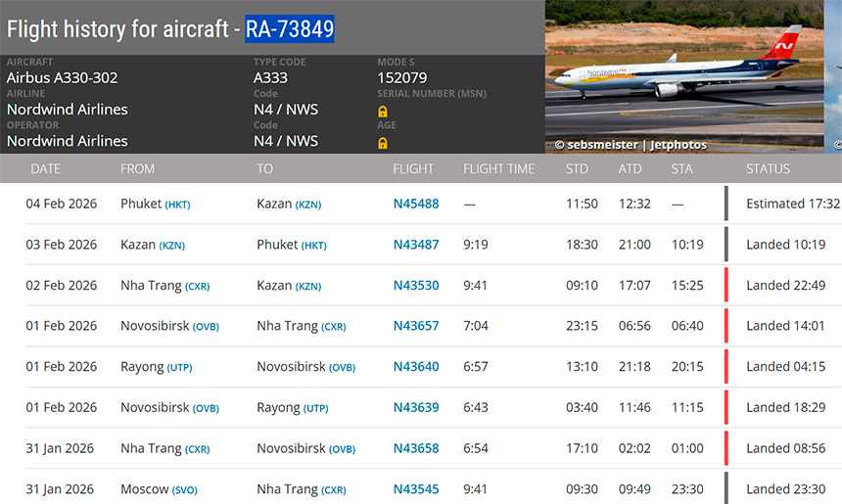Viewport: 842px width, 504px height.
Task: Click flight N43658 link
Action: click(416, 448)
